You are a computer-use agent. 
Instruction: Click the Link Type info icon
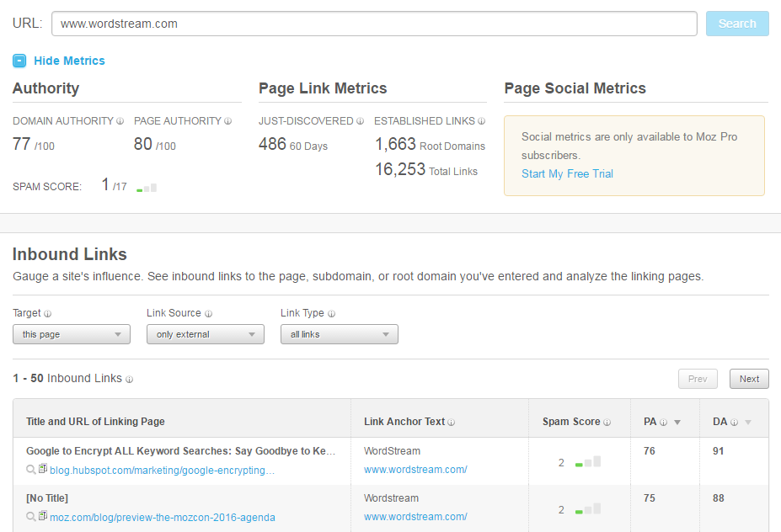tap(331, 313)
